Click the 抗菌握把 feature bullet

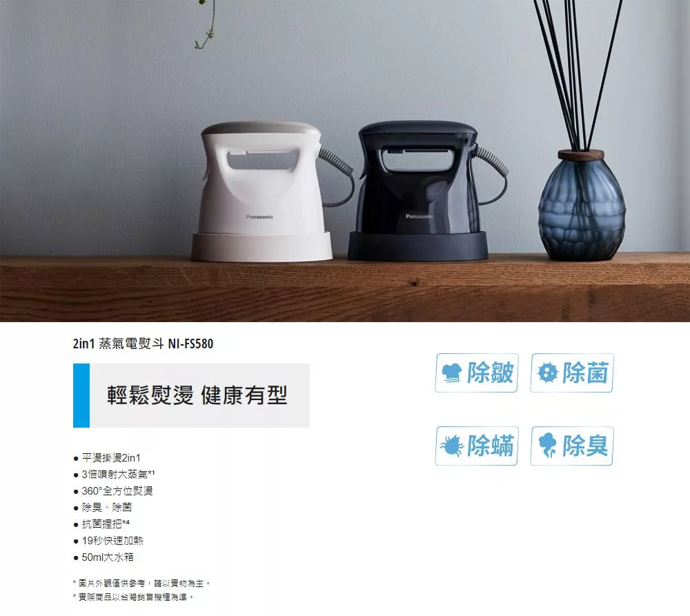[x=101, y=524]
